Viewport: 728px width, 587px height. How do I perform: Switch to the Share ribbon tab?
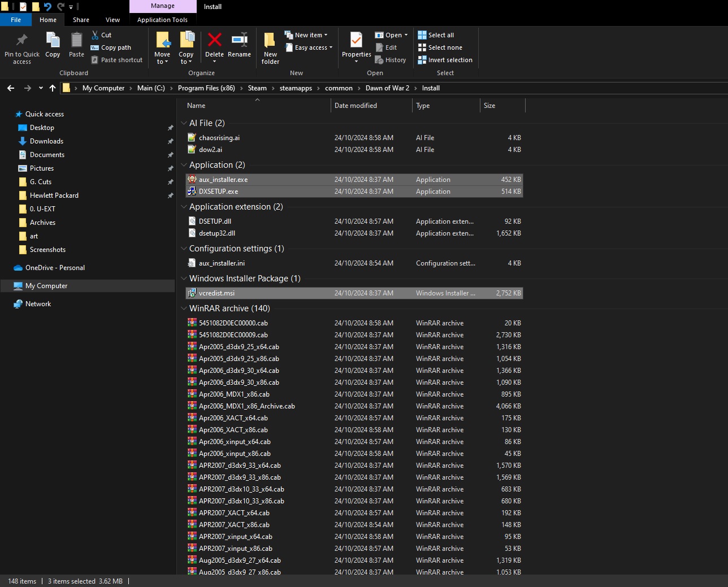81,20
